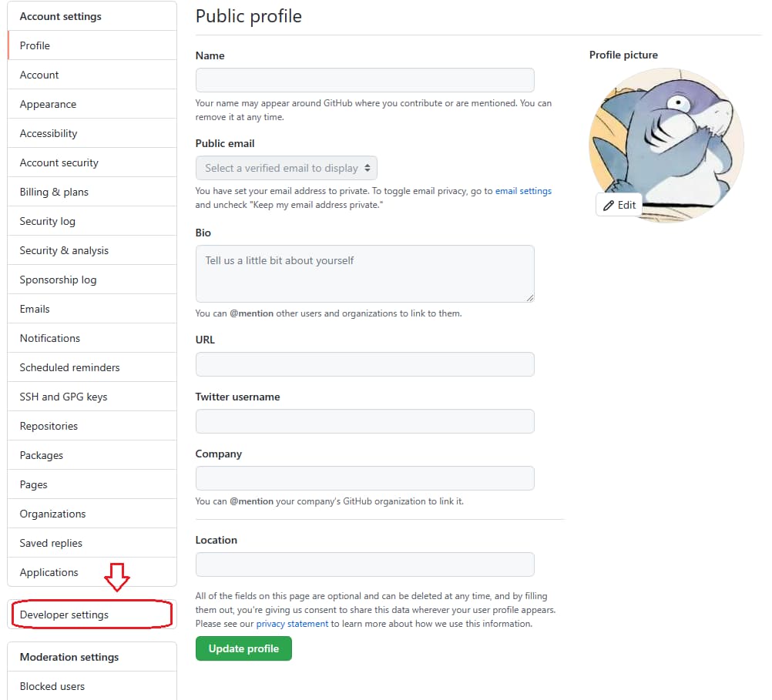The image size is (772, 700).
Task: Click the shark profile picture avatar
Action: point(666,146)
